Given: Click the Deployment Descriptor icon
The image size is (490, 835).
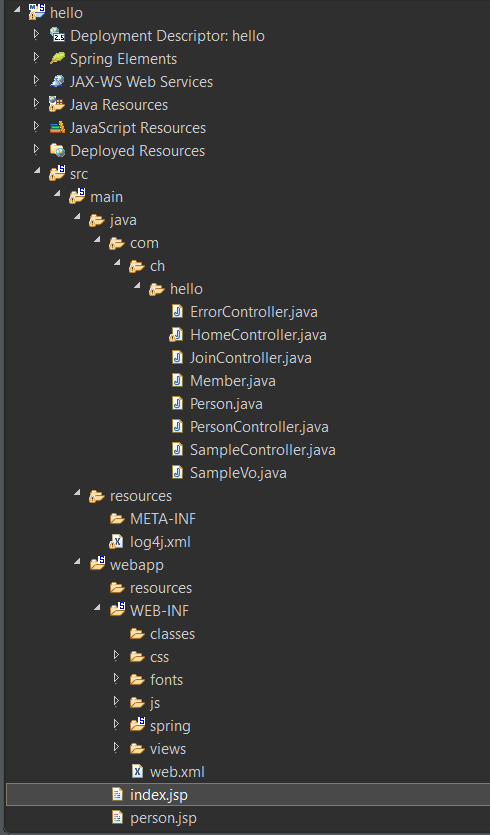Looking at the screenshot, I should pos(57,35).
